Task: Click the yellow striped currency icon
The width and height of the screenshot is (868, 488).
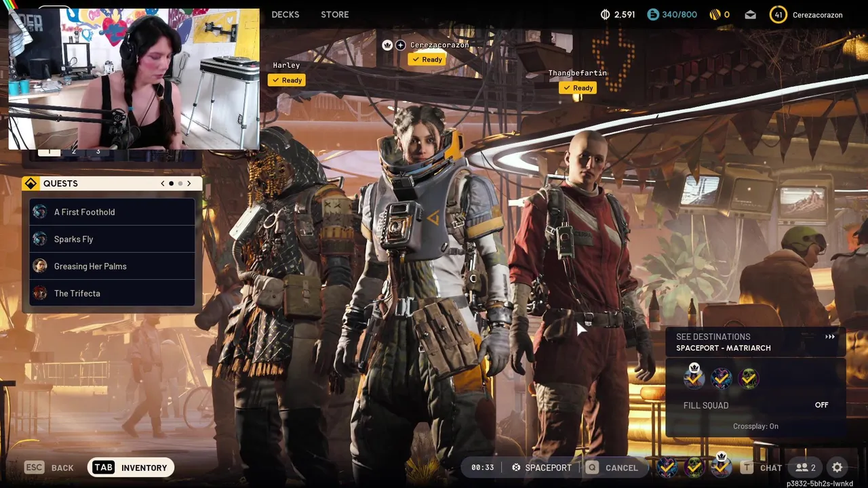Action: [715, 14]
